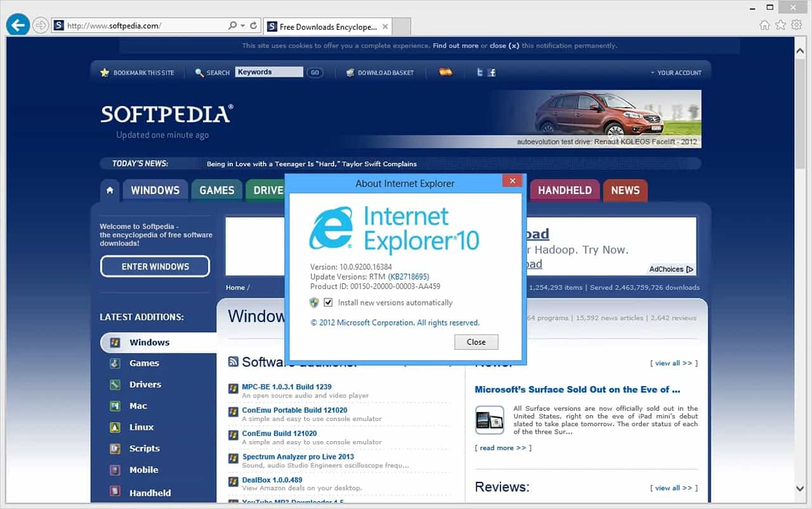Viewport: 812px width, 509px height.
Task: Open the News tab
Action: click(625, 190)
